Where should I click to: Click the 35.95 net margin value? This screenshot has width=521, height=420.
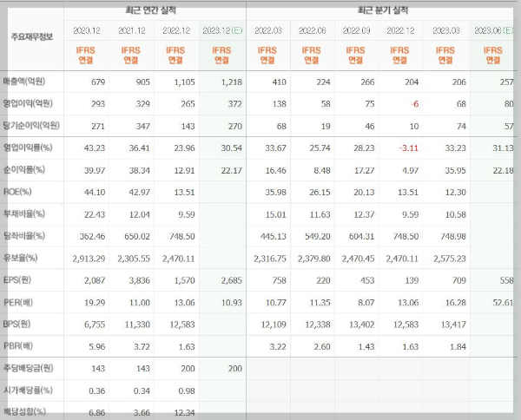click(455, 170)
